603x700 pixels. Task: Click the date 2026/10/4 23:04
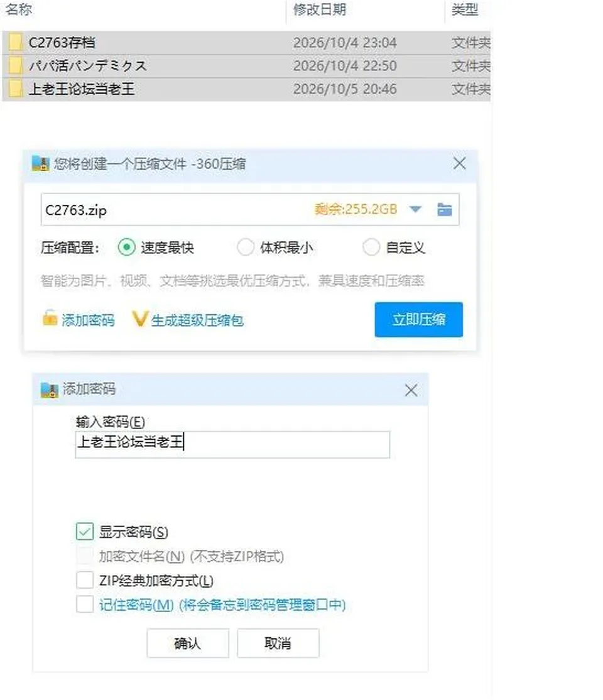tap(345, 42)
